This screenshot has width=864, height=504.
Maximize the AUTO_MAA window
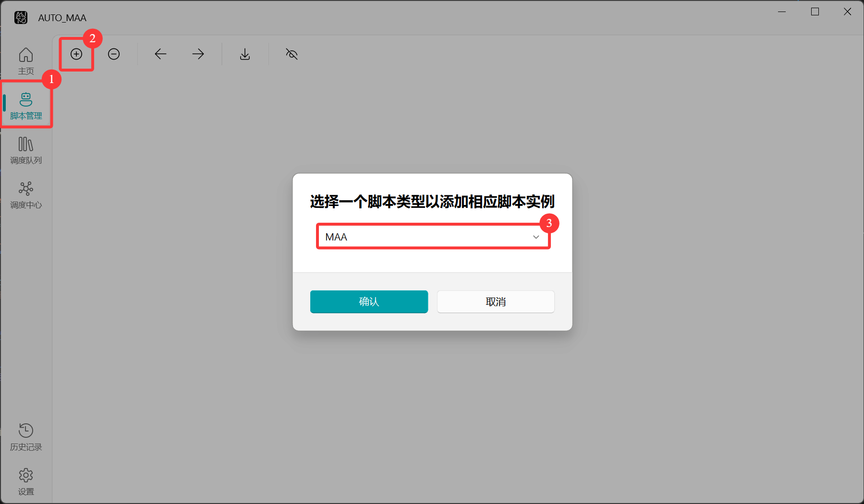tap(815, 12)
